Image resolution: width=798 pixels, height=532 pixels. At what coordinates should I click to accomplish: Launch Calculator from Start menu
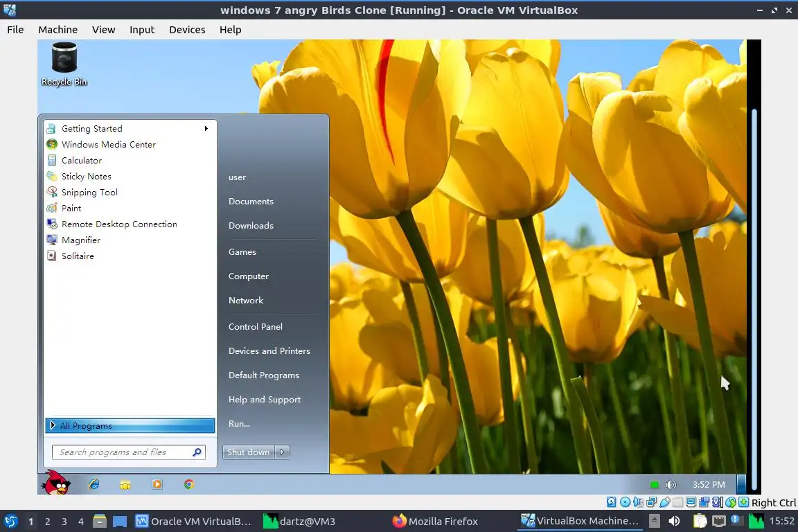click(x=130, y=161)
